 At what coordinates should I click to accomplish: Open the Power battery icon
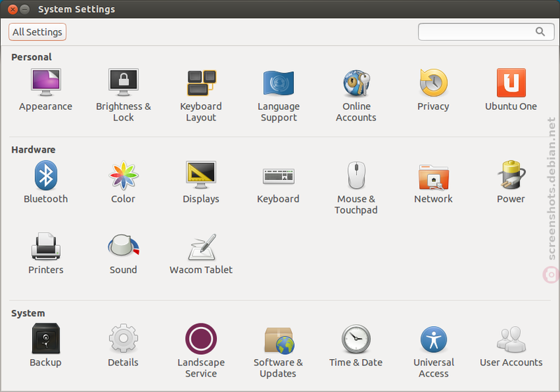pyautogui.click(x=511, y=175)
